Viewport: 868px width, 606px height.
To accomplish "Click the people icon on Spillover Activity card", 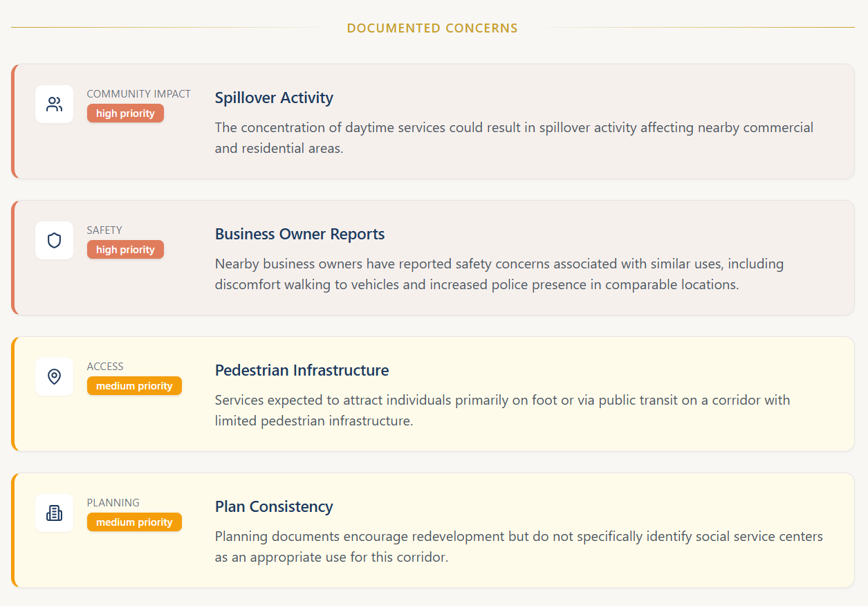I will click(x=55, y=104).
